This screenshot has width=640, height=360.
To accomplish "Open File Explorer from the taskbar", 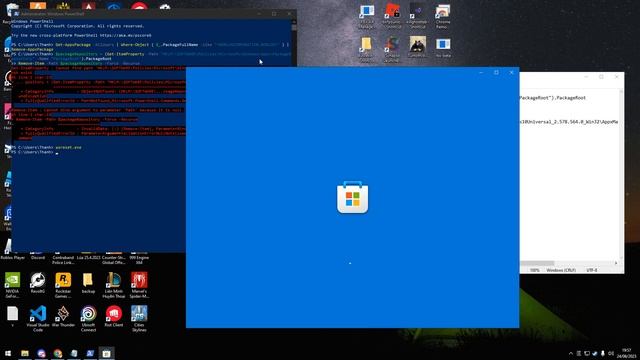I will tap(25, 353).
